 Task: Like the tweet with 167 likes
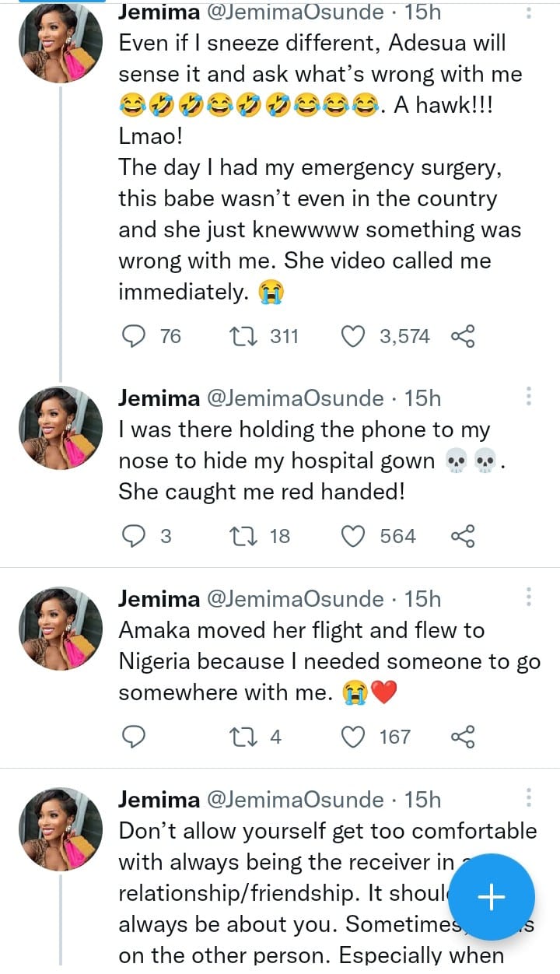354,736
